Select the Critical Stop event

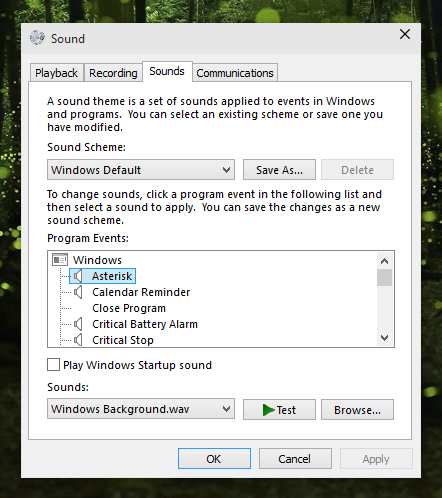(x=123, y=340)
